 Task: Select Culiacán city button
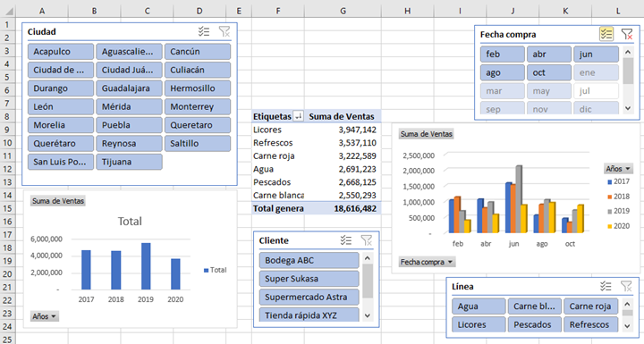point(198,71)
